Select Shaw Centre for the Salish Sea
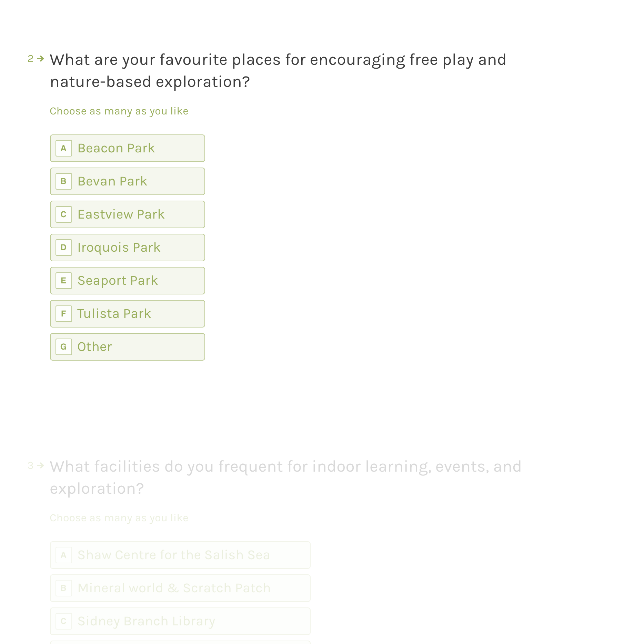Viewport: 644px width, 644px height. [x=180, y=555]
